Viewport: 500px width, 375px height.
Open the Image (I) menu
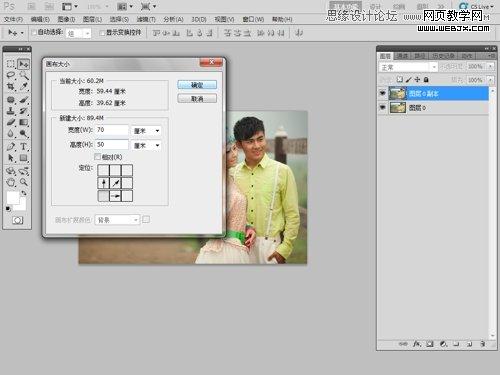66,19
